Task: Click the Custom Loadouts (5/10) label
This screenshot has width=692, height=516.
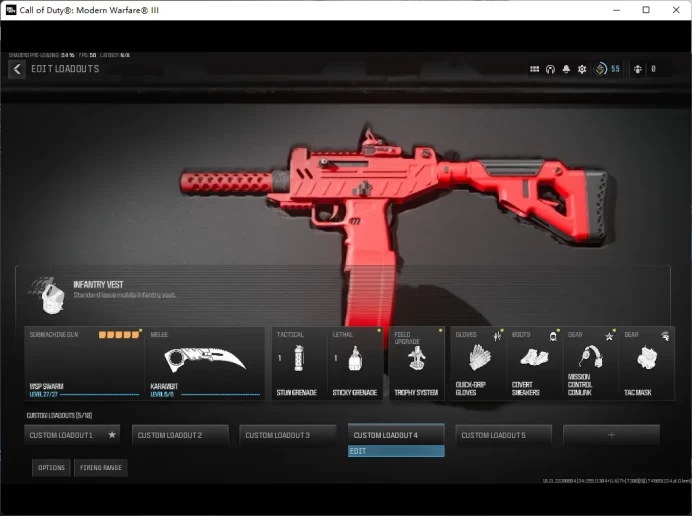Action: point(59,415)
